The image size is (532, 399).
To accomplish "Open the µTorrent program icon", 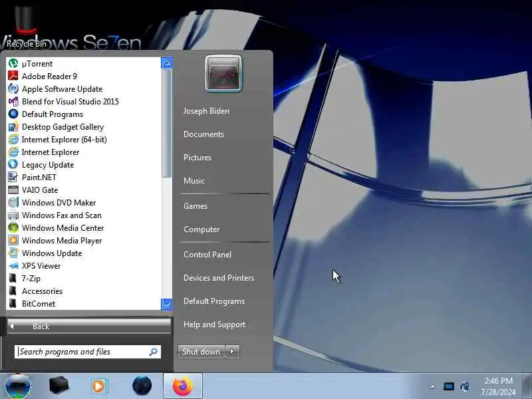I will click(13, 63).
